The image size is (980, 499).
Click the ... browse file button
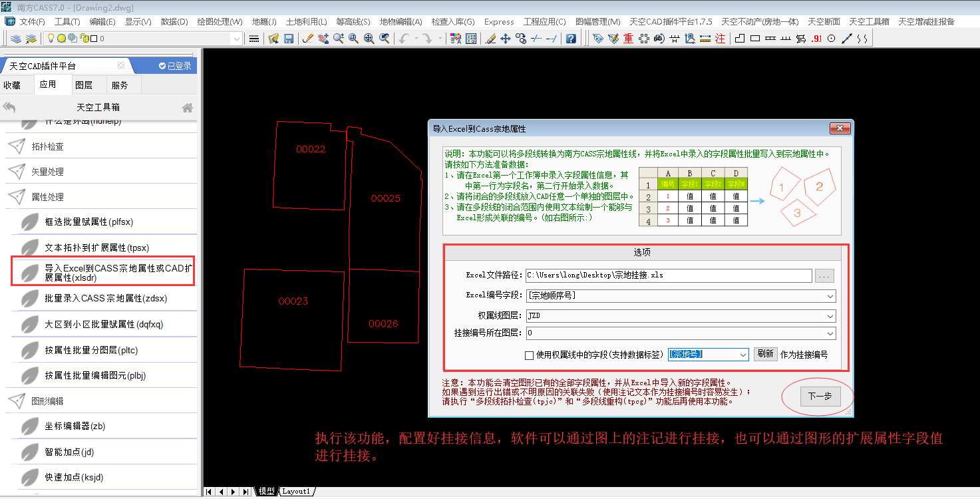coord(824,275)
